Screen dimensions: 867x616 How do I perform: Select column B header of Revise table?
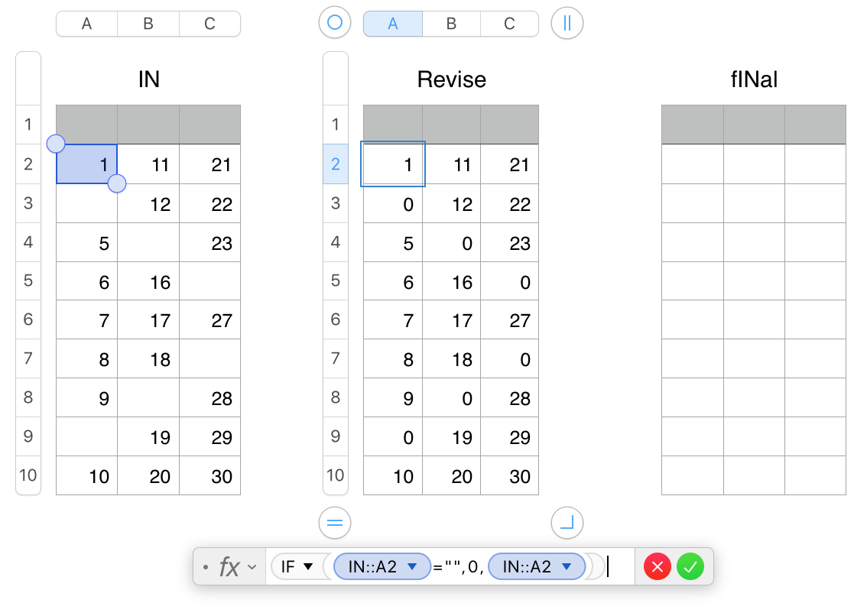(x=451, y=24)
